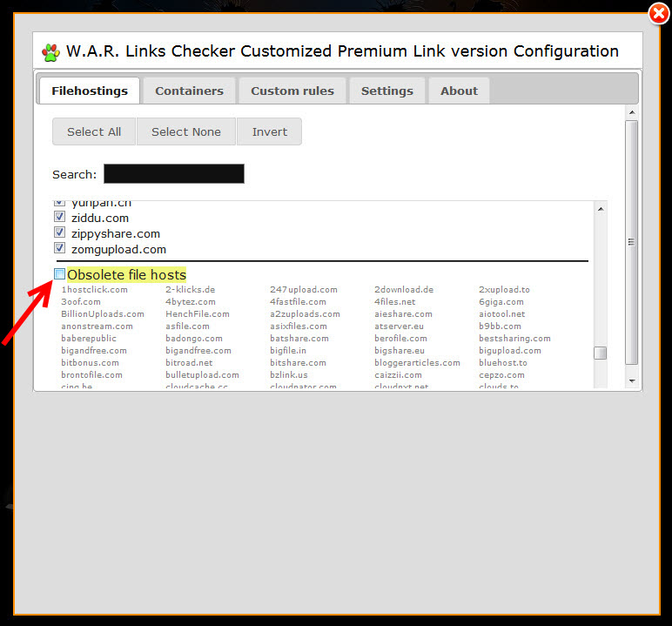
Task: Click the outer panel scrollbar up arrow
Action: click(x=632, y=112)
